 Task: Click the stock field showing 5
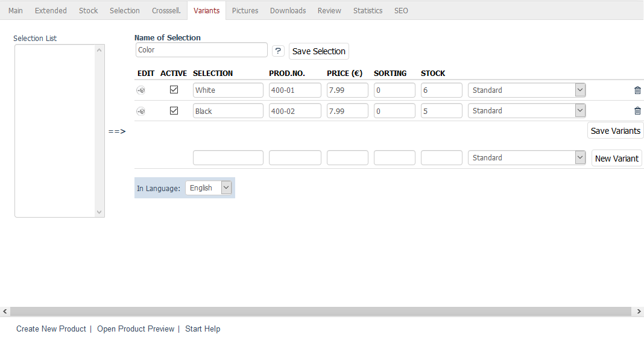[x=441, y=111]
